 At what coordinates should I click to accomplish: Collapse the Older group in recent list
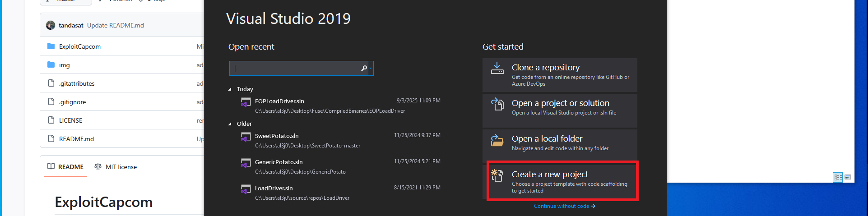pos(230,124)
